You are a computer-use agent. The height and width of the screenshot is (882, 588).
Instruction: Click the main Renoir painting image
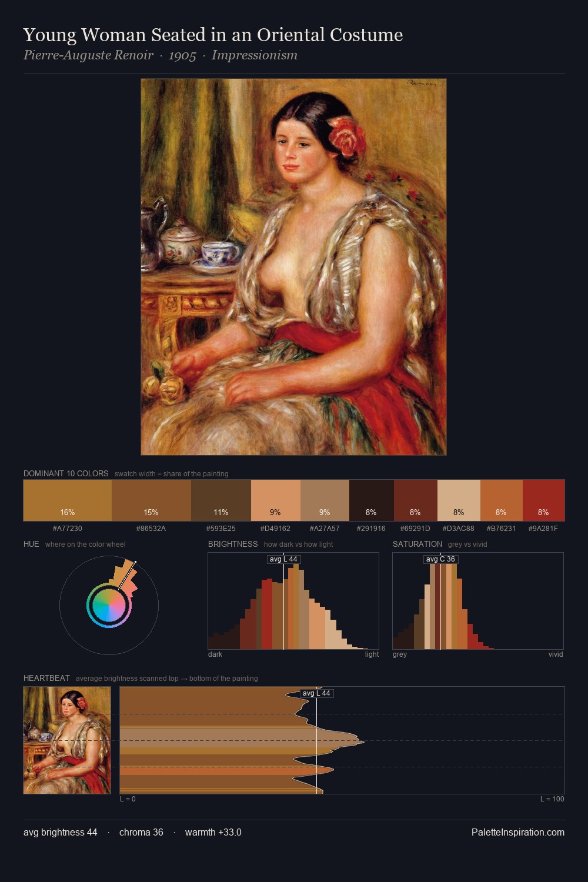pos(293,267)
